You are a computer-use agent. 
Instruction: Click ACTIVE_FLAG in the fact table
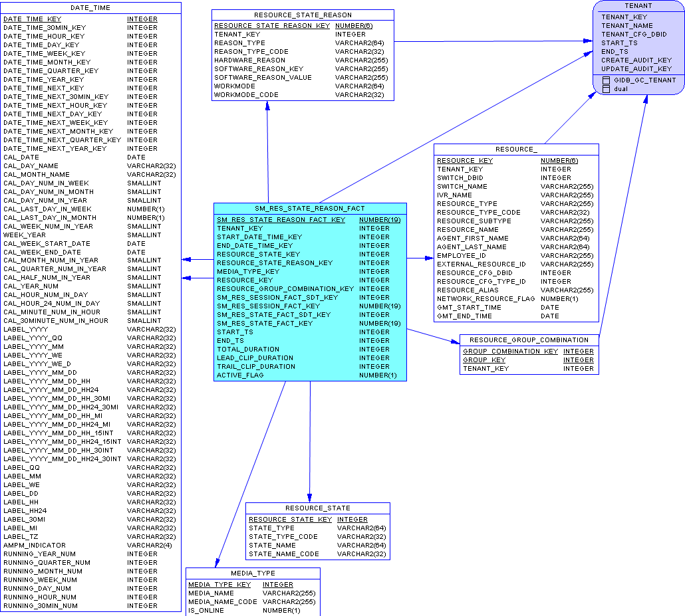tap(240, 375)
